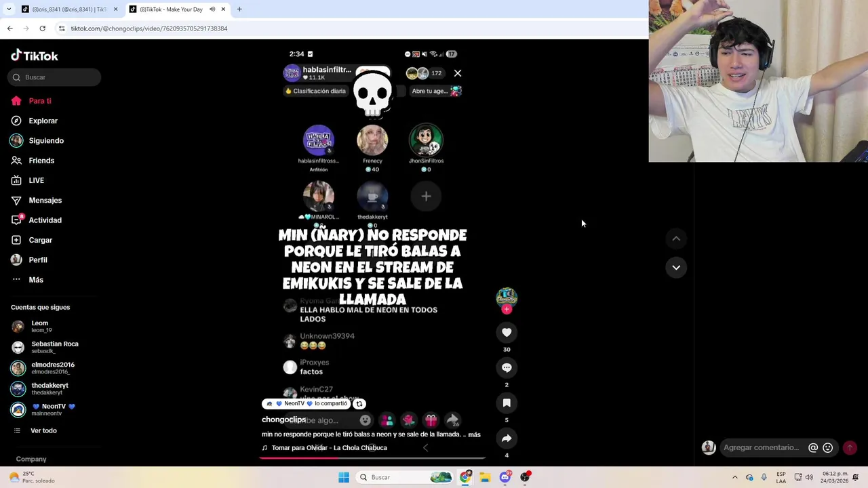Go back in Chrome
The image size is (868, 488).
pyautogui.click(x=9, y=28)
